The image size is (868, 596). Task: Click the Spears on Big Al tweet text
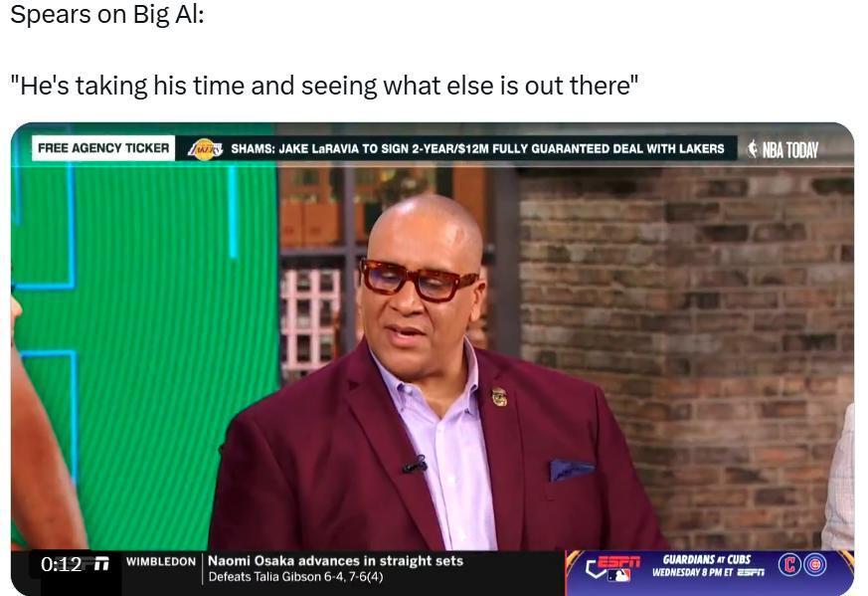tap(107, 14)
